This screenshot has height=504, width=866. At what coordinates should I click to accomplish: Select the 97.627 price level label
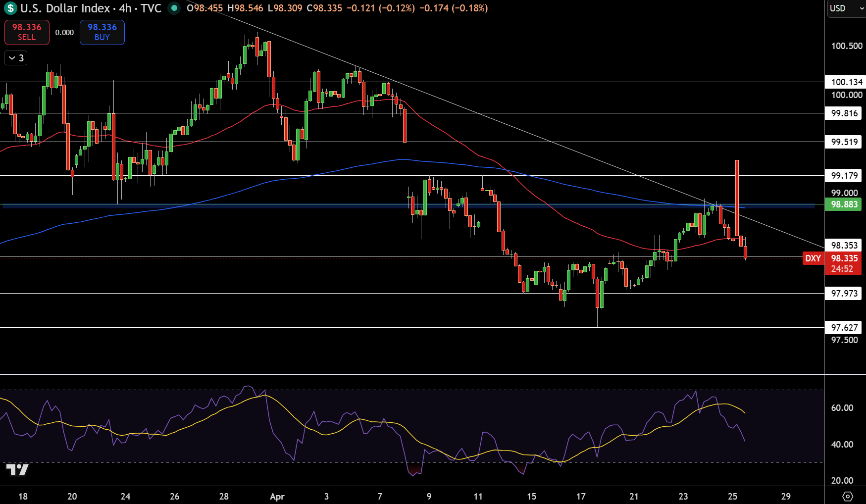click(x=844, y=328)
